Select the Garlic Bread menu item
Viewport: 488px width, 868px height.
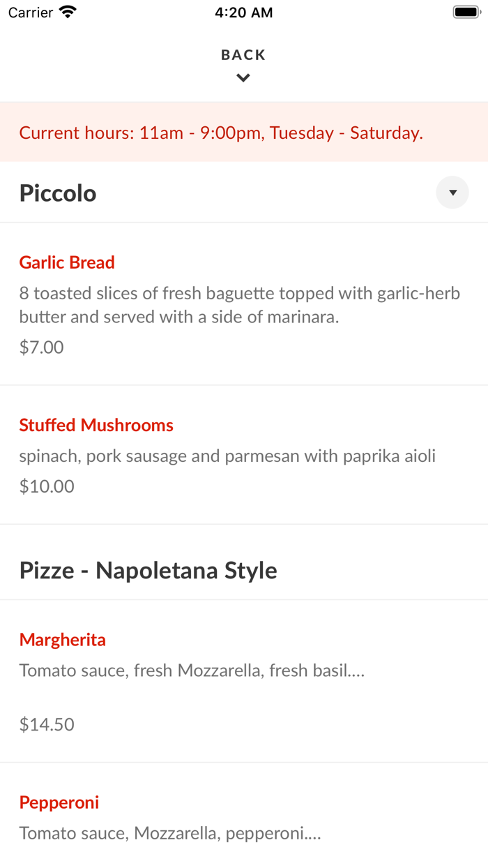[67, 262]
